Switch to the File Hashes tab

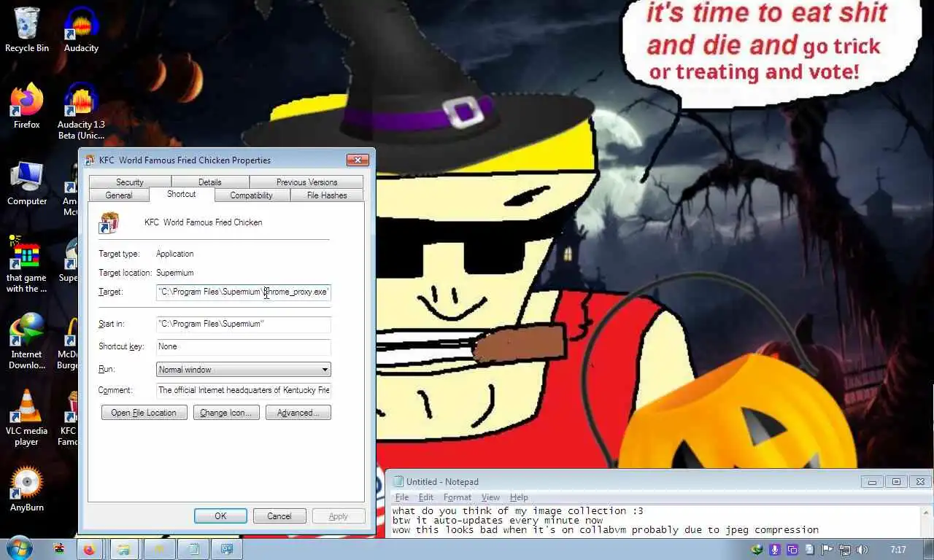(327, 195)
